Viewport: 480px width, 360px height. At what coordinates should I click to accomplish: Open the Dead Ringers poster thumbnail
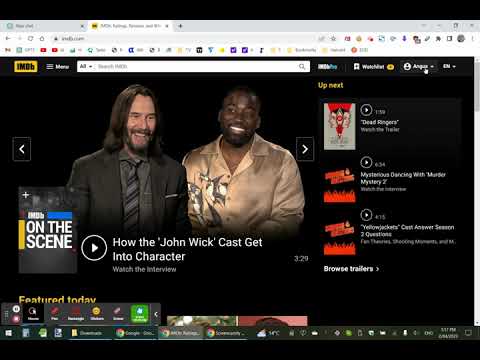[x=340, y=126]
